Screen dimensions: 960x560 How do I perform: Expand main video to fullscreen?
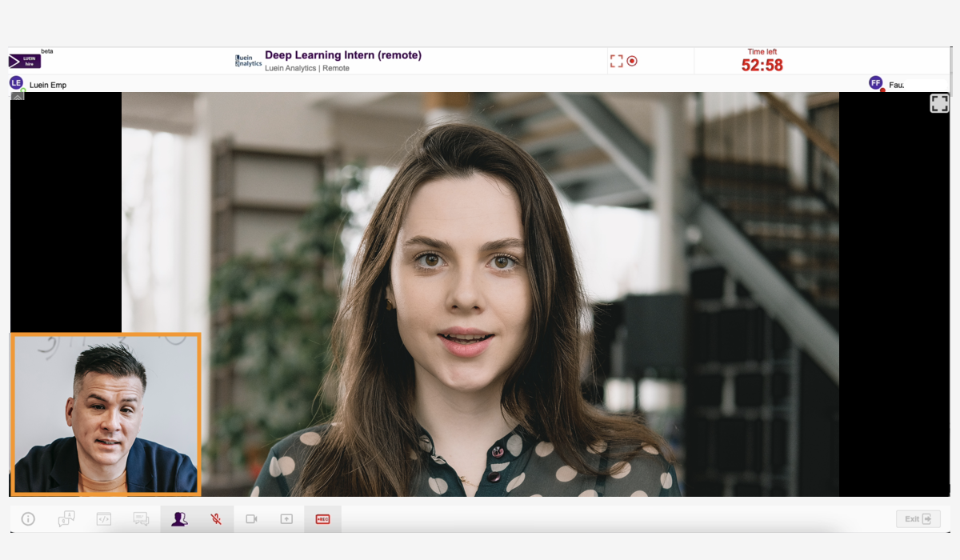[939, 103]
